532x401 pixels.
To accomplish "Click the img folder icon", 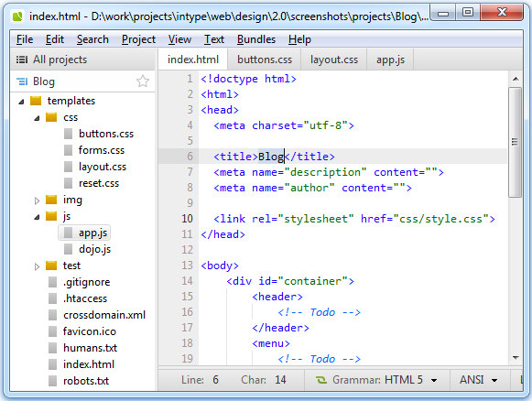I will click(x=51, y=200).
